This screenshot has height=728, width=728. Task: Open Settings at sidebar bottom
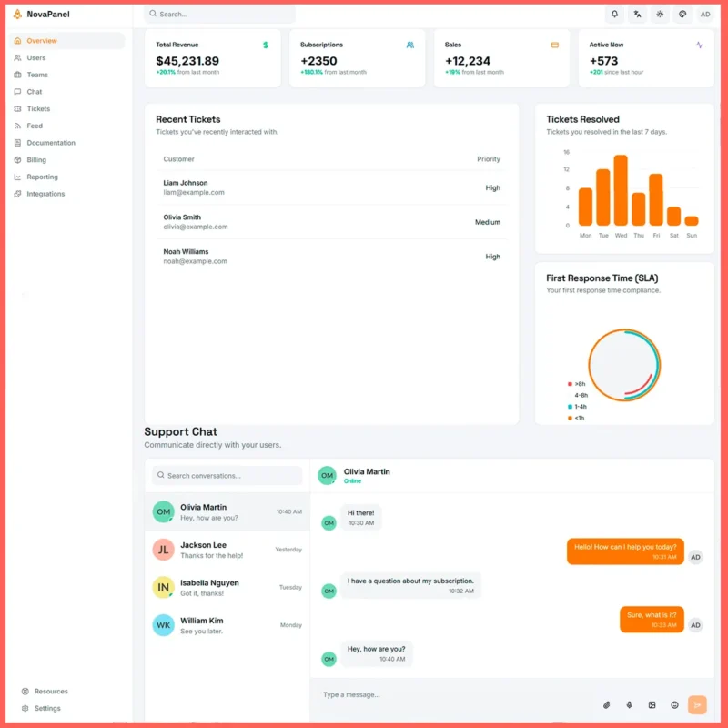tap(47, 708)
